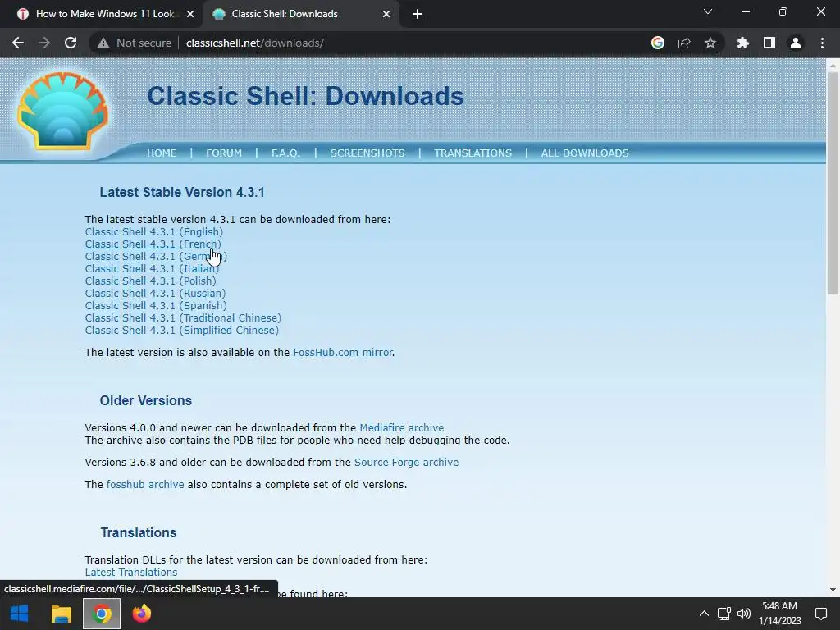Close the Classic Shell: Downloads tab
The height and width of the screenshot is (630, 840).
386,14
